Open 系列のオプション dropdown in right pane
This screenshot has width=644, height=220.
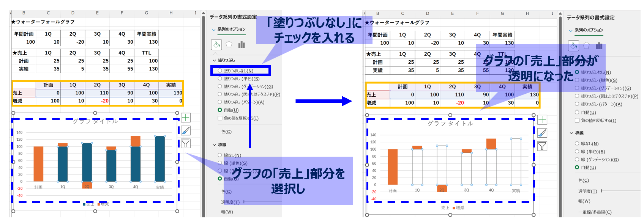[x=586, y=30]
